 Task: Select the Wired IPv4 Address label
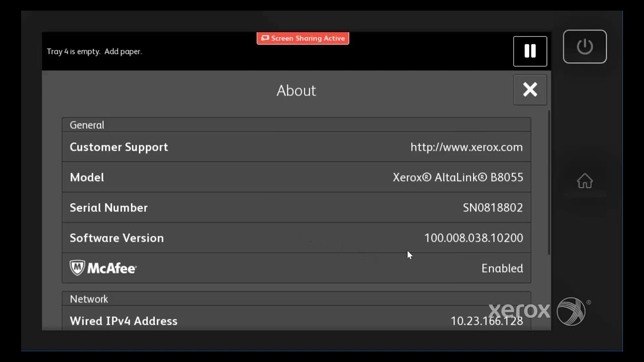123,321
